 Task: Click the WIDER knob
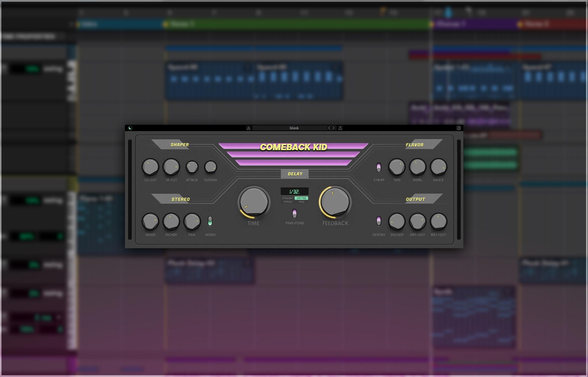[150, 222]
